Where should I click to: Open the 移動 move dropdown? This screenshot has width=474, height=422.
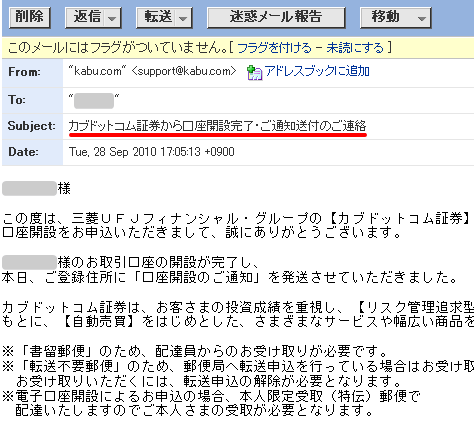(396, 17)
